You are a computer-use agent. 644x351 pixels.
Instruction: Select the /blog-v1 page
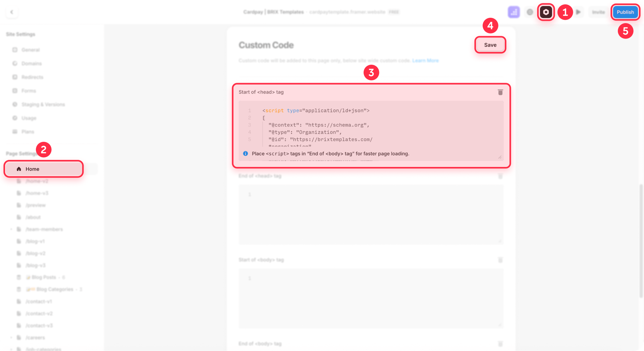[35, 241]
